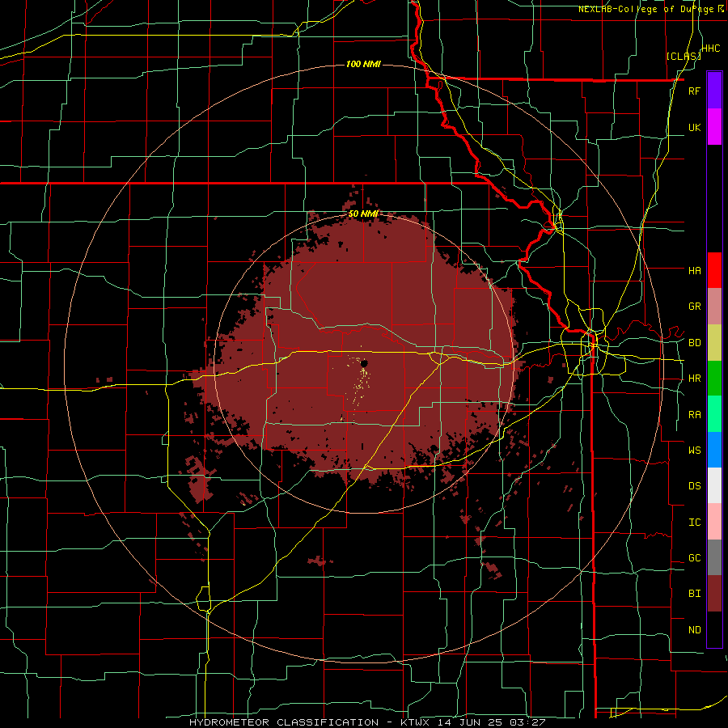The height and width of the screenshot is (728, 728).
Task: Select the gray GC legend swatch
Action: point(714,557)
